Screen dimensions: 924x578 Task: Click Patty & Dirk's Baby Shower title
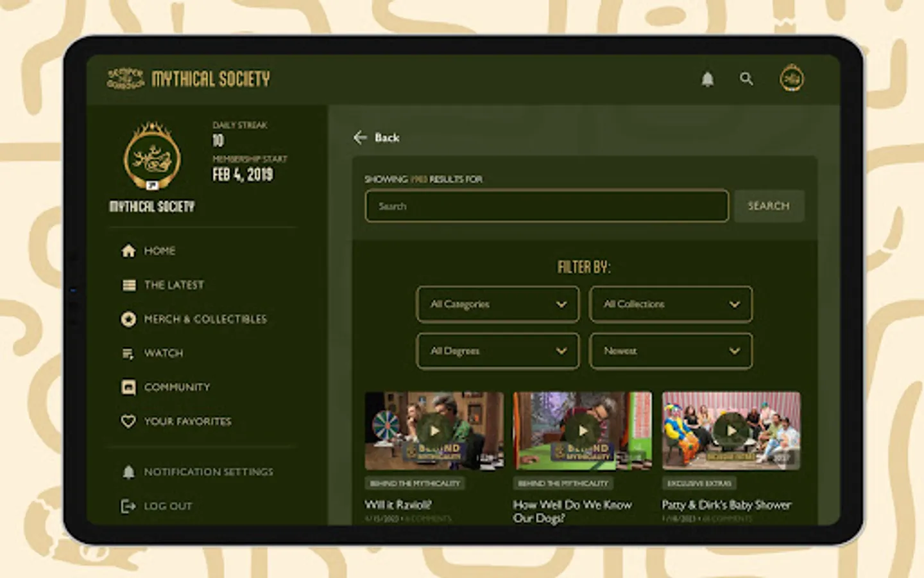point(726,505)
